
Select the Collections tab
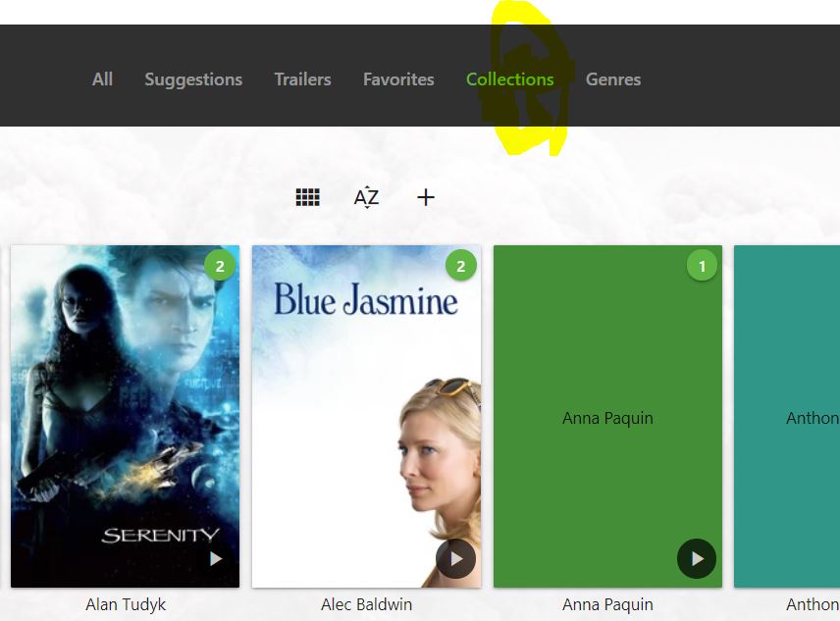pyautogui.click(x=510, y=79)
